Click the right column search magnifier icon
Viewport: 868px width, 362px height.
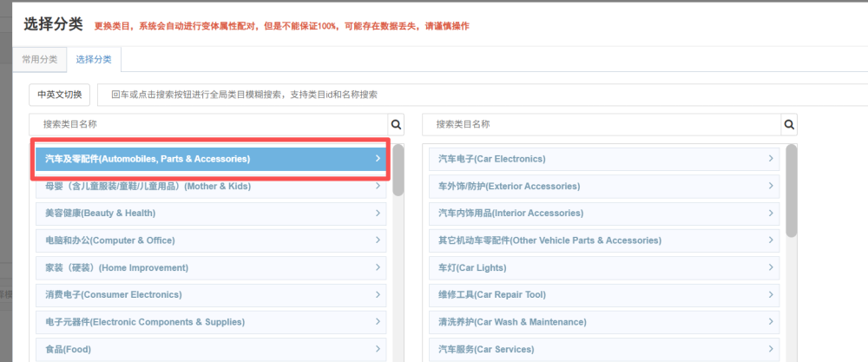point(789,124)
